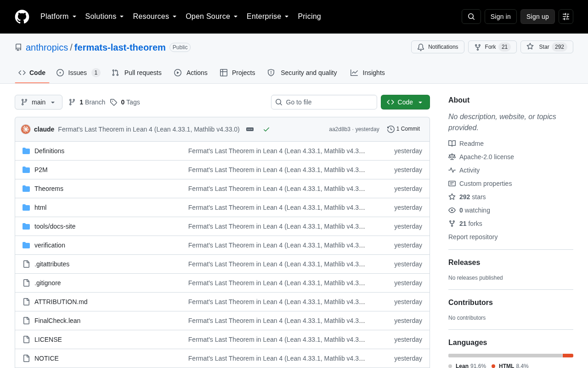Open the Actions tab
Image resolution: width=588 pixels, height=368 pixels.
click(x=191, y=73)
